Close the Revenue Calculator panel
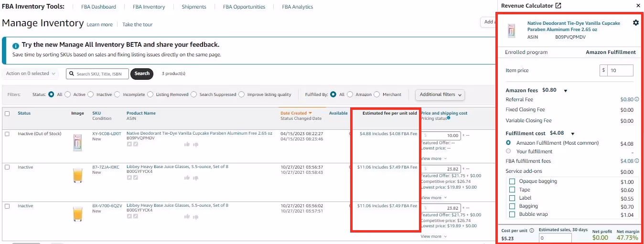 [x=638, y=6]
